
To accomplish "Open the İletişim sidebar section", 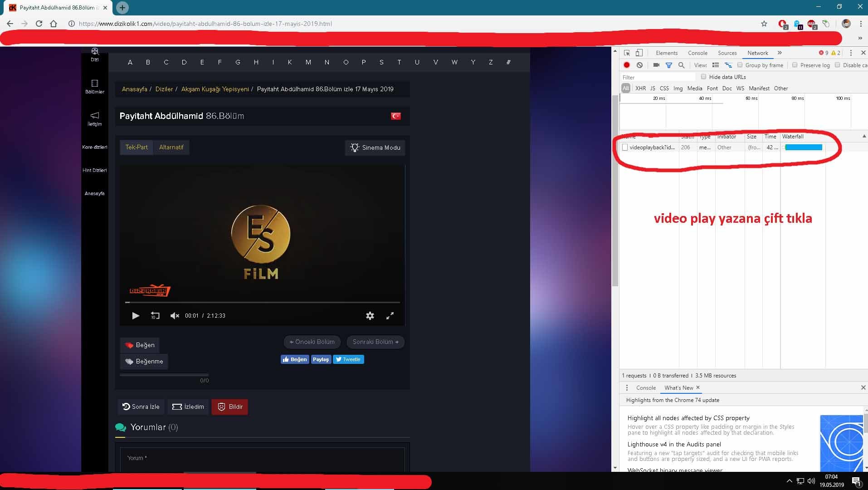I will [x=94, y=119].
